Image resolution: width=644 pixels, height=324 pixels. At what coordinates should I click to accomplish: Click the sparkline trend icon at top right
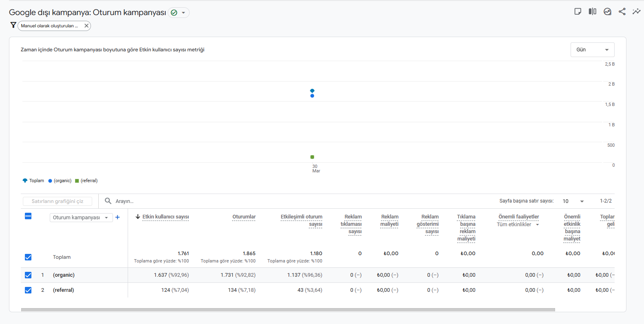636,11
